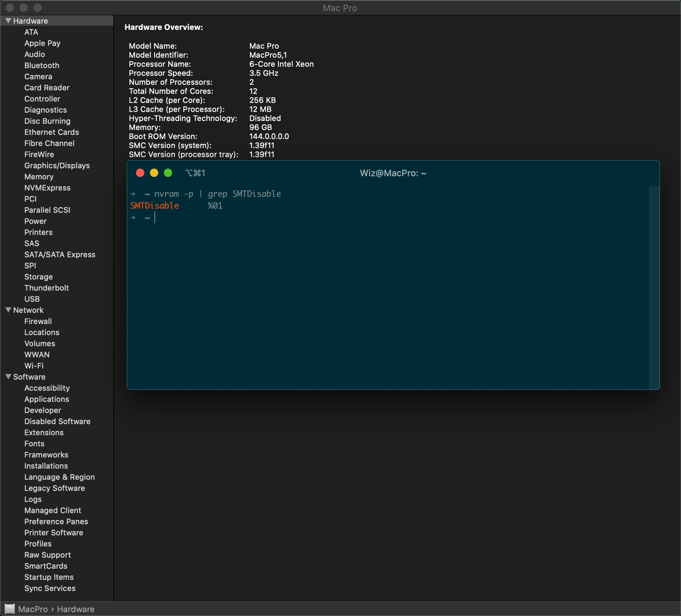Minimize terminal with the yellow button
The height and width of the screenshot is (616, 681).
click(154, 173)
